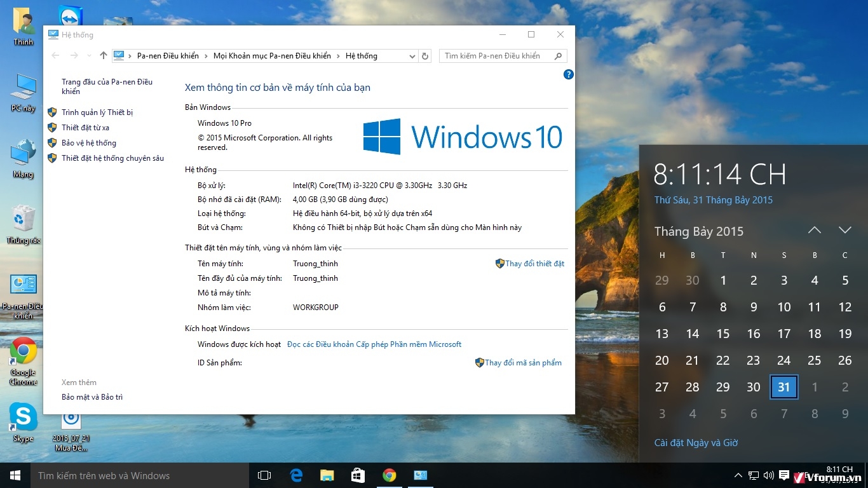Open Trang đầu của Pa-nen Điều khiển

click(x=107, y=86)
